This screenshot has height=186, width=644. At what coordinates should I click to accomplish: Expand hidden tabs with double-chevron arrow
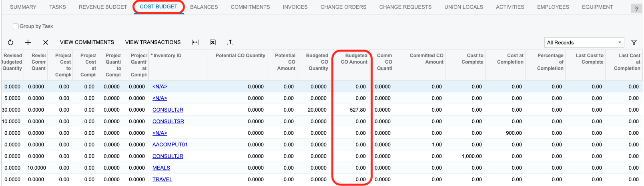click(636, 8)
